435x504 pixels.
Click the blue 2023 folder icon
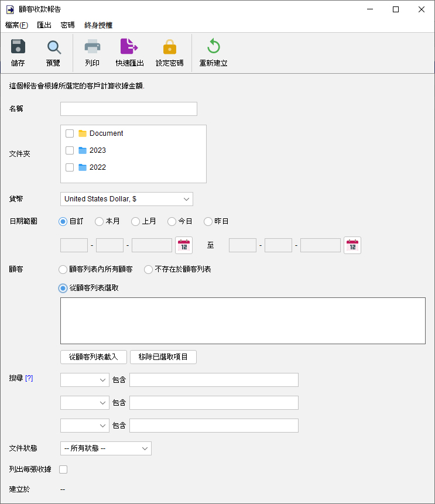pos(83,150)
